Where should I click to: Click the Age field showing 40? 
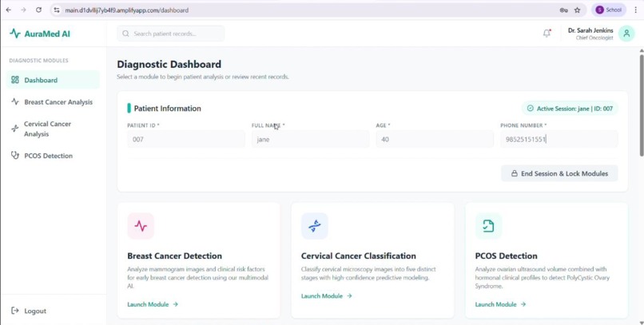pyautogui.click(x=435, y=139)
